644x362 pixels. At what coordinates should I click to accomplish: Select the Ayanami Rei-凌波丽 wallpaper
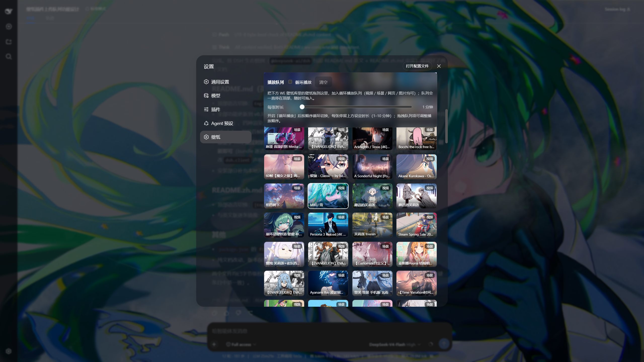pyautogui.click(x=328, y=283)
